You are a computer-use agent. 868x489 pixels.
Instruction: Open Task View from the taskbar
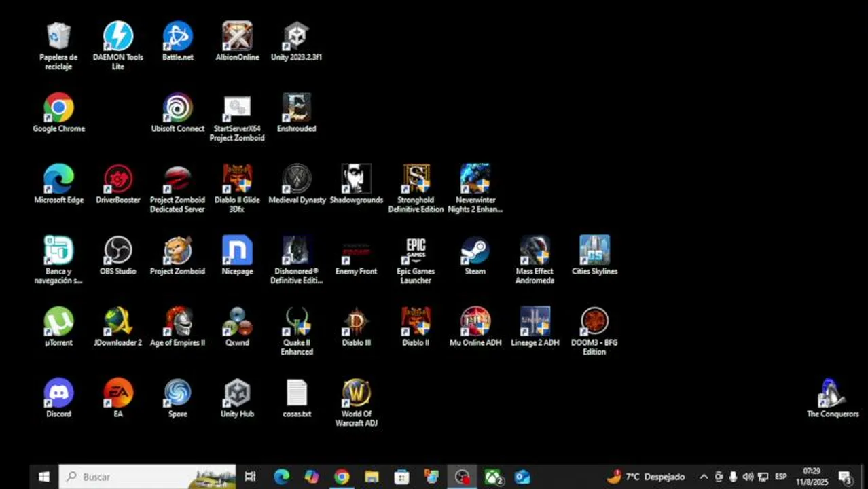[x=250, y=477]
